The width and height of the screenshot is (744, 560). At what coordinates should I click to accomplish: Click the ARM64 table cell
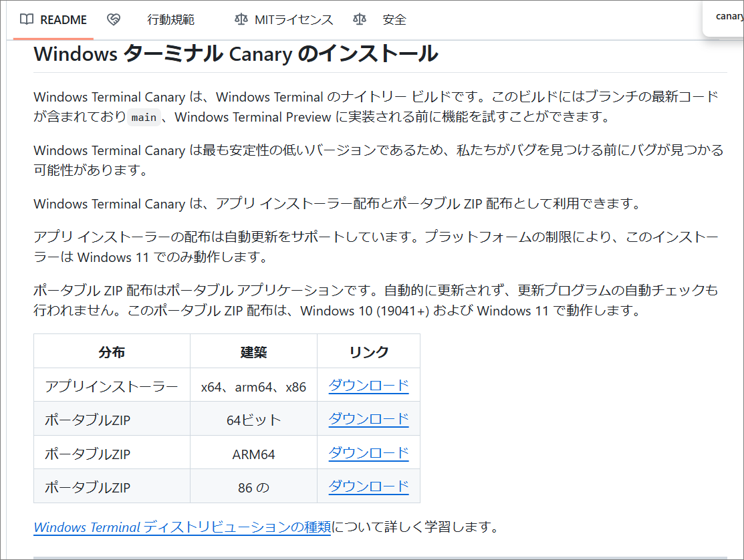click(x=253, y=453)
